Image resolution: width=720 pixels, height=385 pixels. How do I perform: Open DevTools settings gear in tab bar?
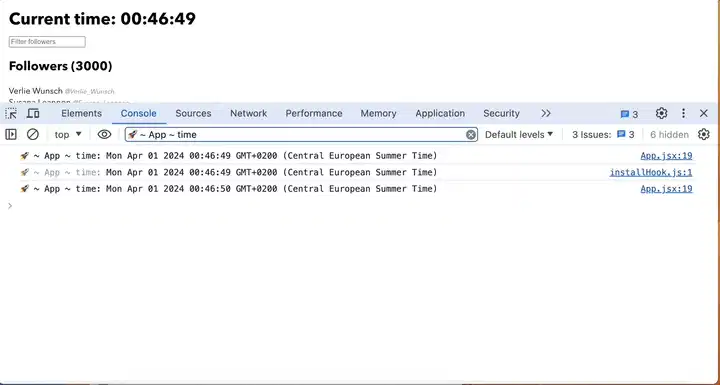pos(661,113)
